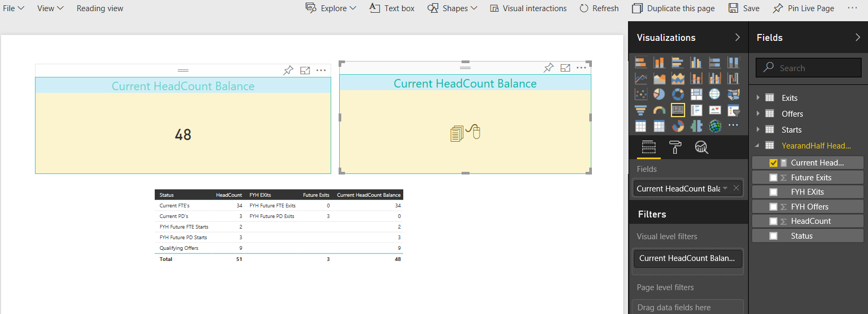Select the donut chart visualization
868x314 pixels.
(678, 94)
